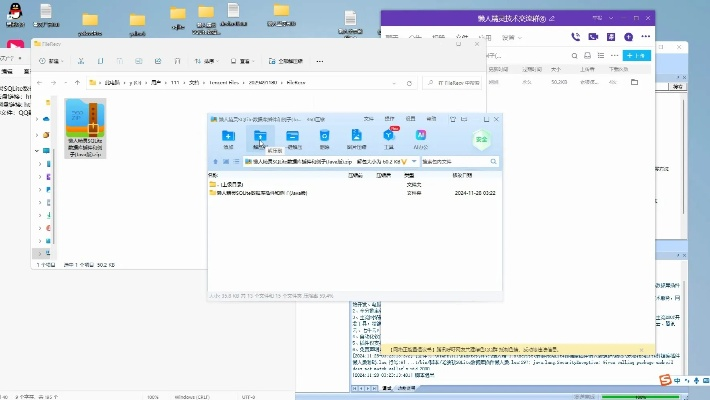710x400 pixels.
Task: Click 全部解压缩 extract all in Explorer toolbar
Action: pyautogui.click(x=286, y=61)
